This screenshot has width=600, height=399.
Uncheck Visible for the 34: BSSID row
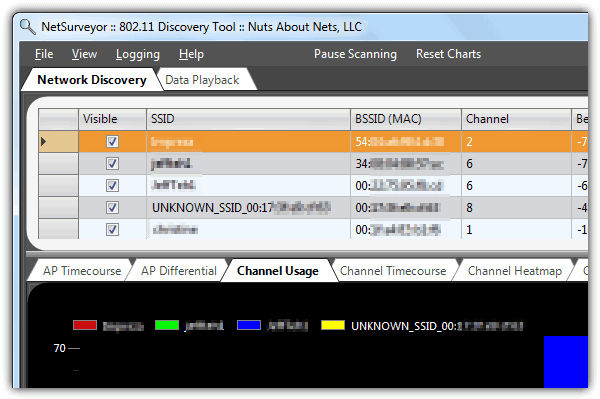coord(112,164)
